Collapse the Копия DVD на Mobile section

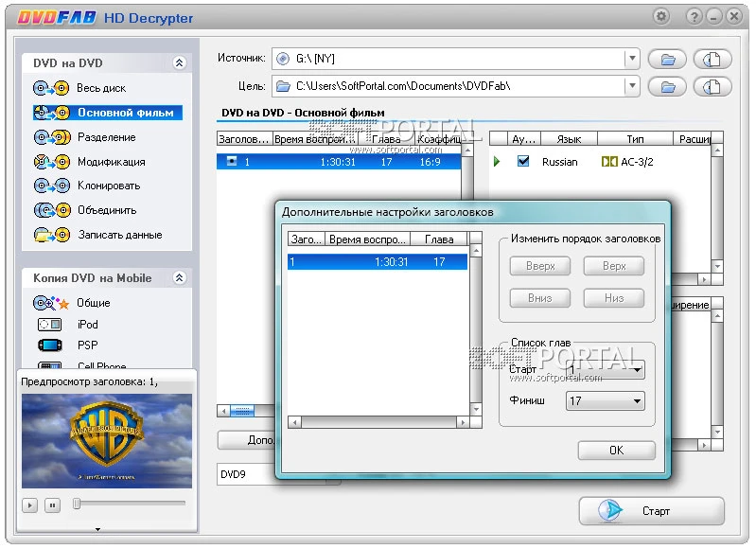click(x=180, y=278)
